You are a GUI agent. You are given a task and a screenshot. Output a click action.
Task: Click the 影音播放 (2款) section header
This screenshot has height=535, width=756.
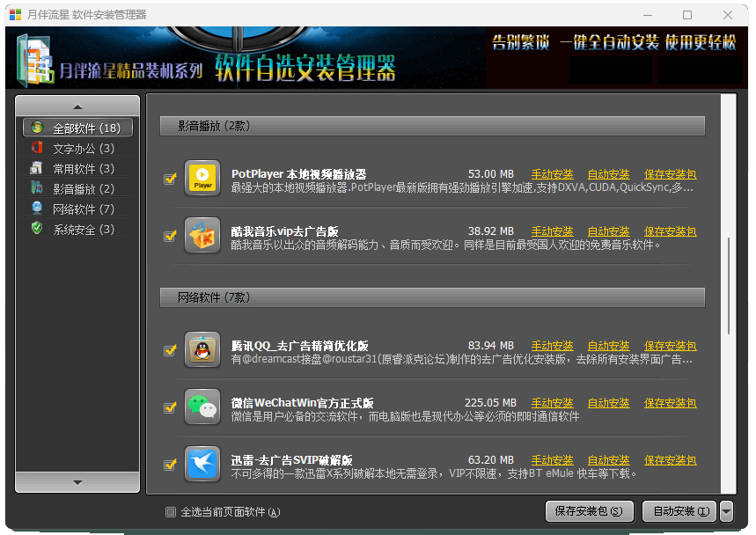pos(432,127)
